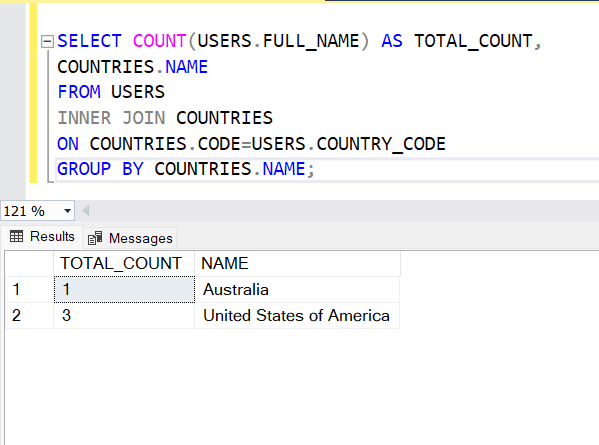
Task: Select row header number 2
Action: [x=29, y=316]
